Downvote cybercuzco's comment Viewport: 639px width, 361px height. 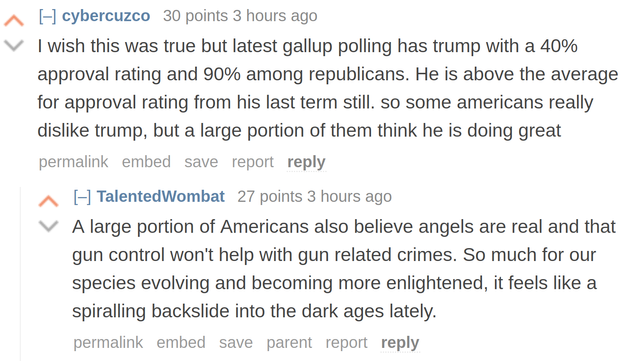click(x=14, y=45)
